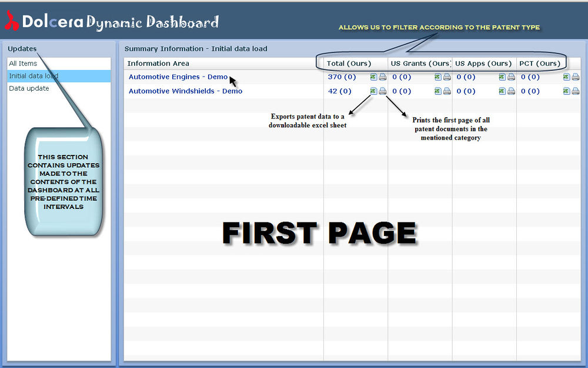Print Automotive Windshields total patents first pages

click(x=382, y=91)
